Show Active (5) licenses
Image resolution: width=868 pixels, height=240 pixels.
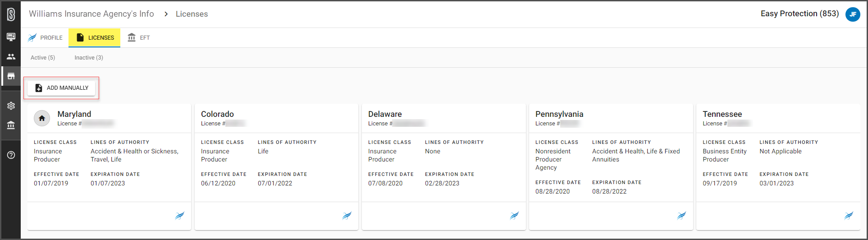tap(43, 58)
